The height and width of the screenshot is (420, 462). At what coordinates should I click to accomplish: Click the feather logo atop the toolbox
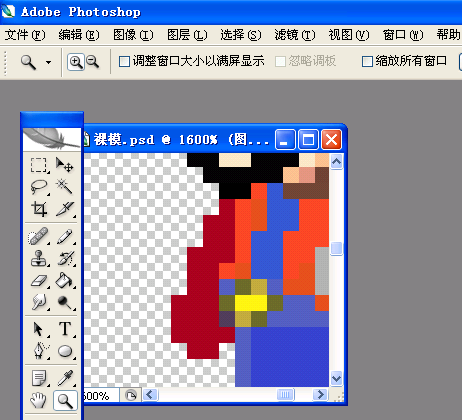click(52, 139)
